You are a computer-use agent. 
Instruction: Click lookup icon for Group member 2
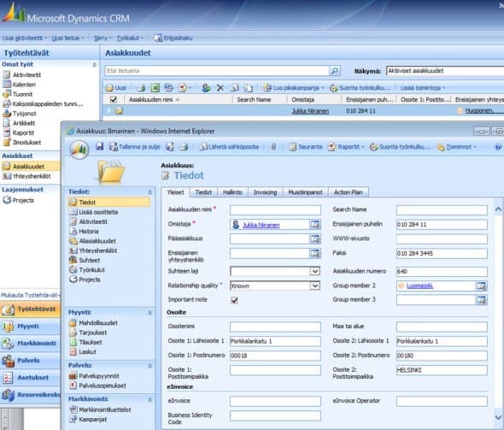tap(481, 286)
